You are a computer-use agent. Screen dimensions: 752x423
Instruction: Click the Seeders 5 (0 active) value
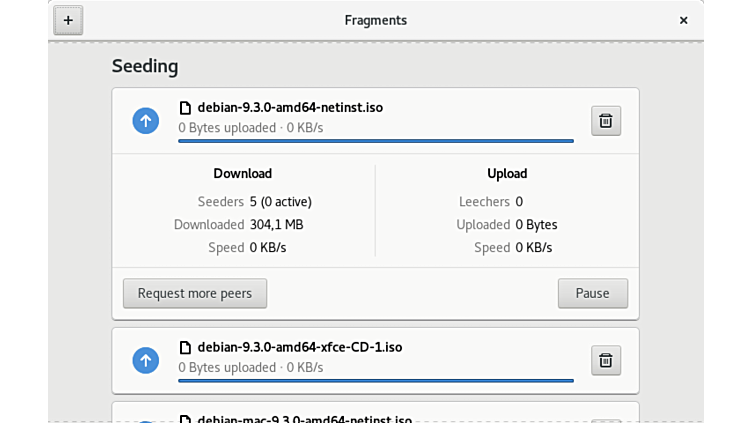click(280, 201)
